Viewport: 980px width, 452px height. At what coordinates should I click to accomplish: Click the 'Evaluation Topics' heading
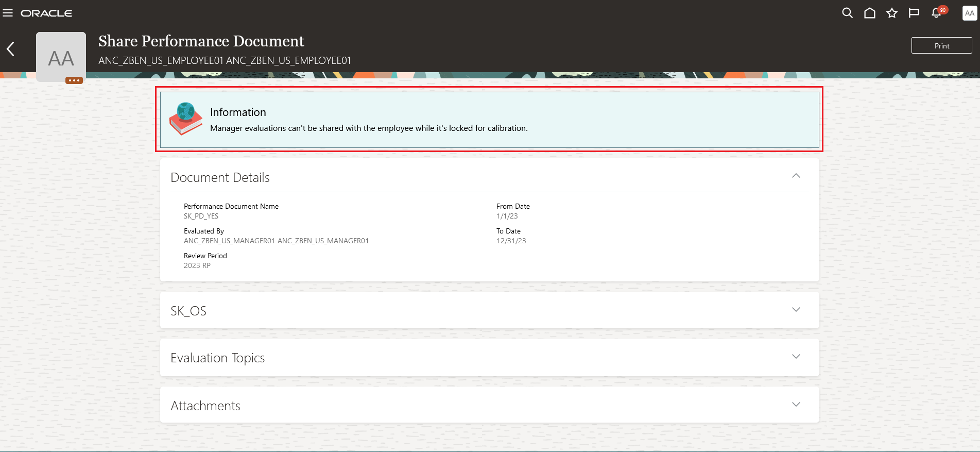coord(217,358)
